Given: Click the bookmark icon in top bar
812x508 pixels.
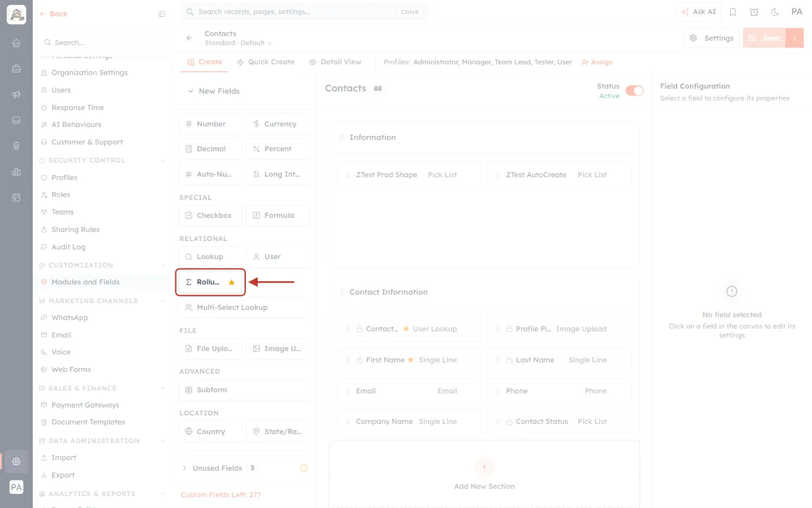Looking at the screenshot, I should [733, 12].
